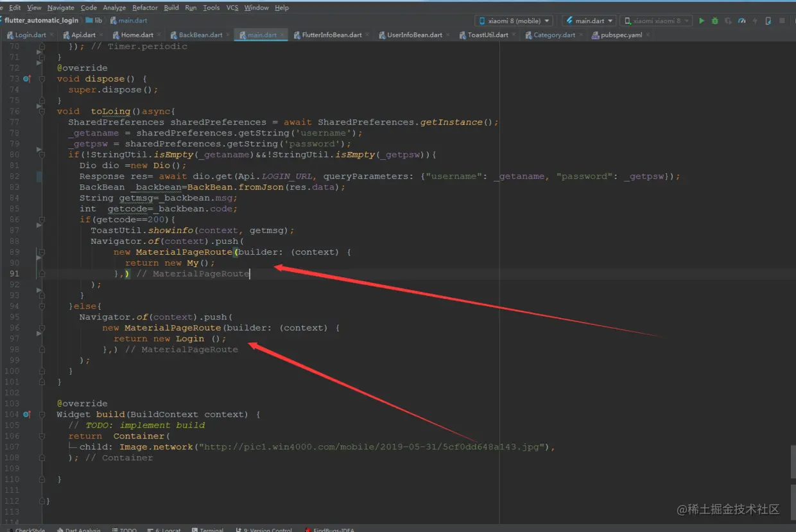The width and height of the screenshot is (796, 532).
Task: Switch to the Api.dart tab
Action: (83, 35)
